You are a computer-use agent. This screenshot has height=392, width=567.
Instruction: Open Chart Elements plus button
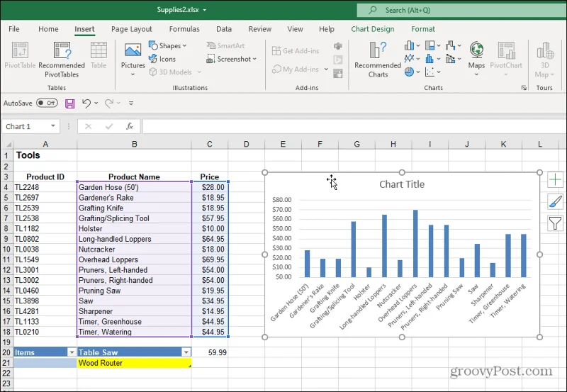[555, 180]
